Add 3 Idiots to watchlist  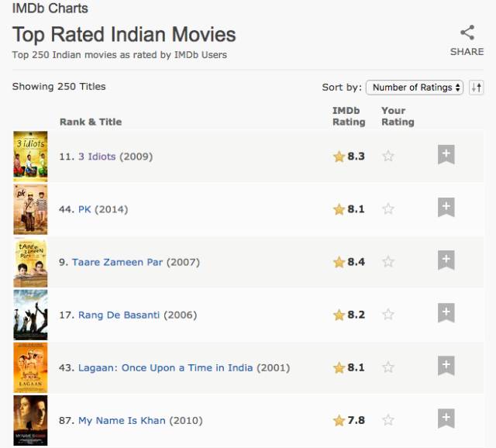coord(446,154)
